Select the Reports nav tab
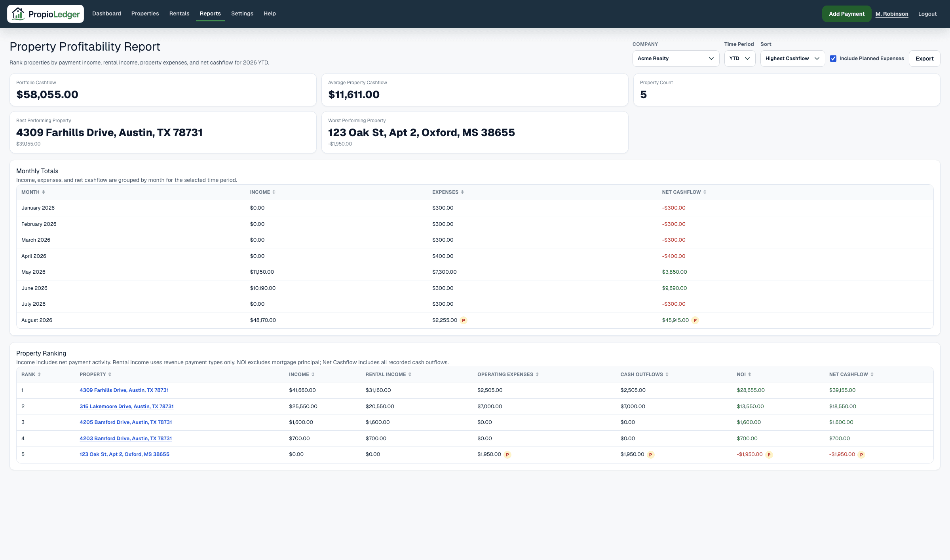 pos(210,13)
